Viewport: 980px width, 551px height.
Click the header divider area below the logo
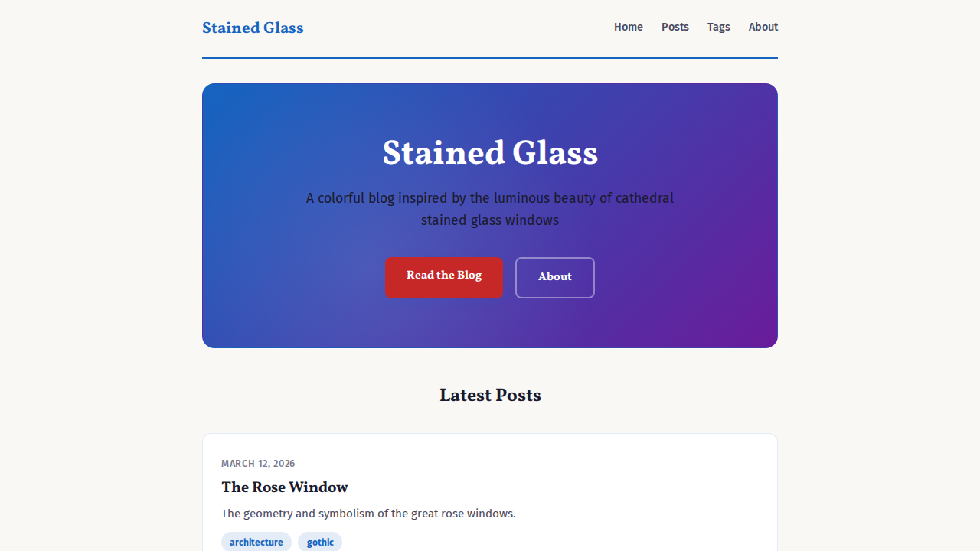click(x=490, y=58)
